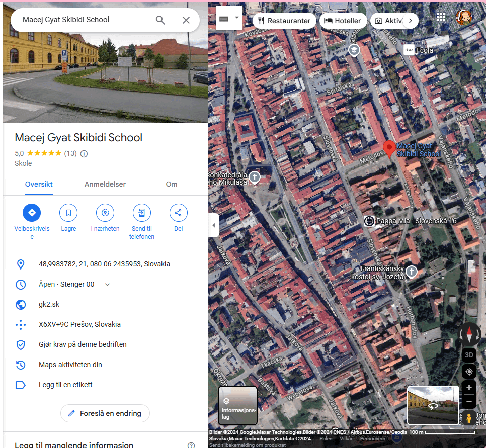This screenshot has width=486, height=448.
Task: Click the Street View pegman icon
Action: (469, 418)
